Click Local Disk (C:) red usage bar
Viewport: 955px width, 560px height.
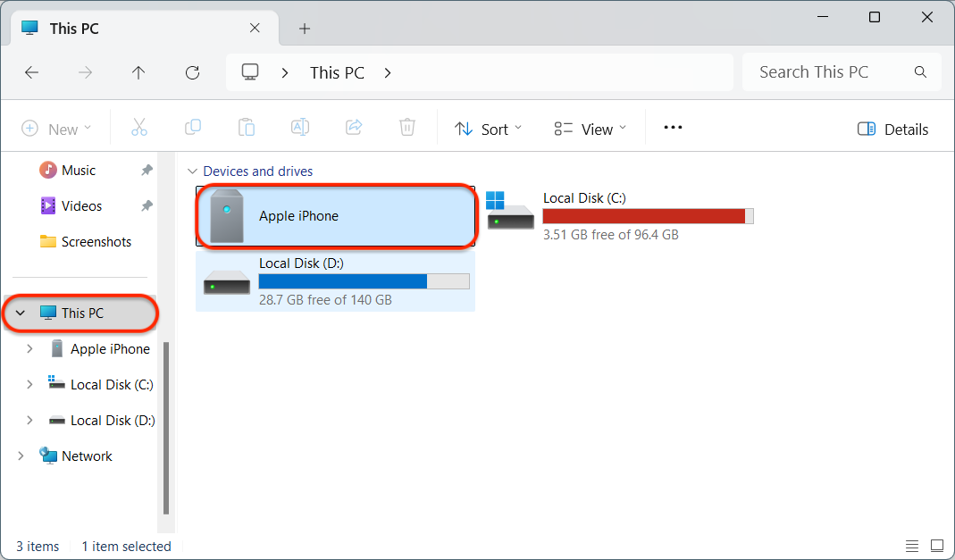648,216
